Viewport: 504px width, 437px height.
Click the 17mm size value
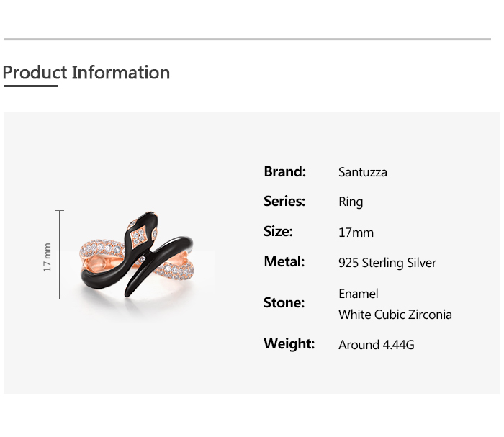coord(356,233)
